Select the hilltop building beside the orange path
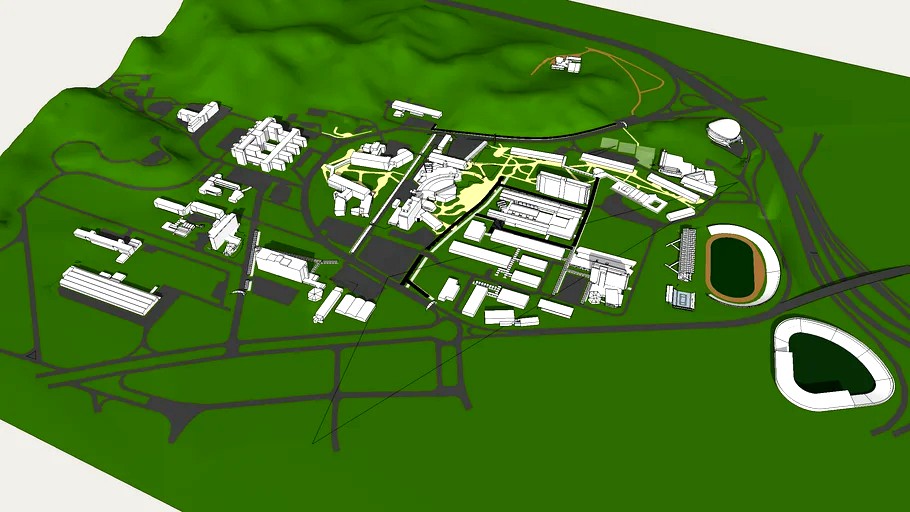The height and width of the screenshot is (512, 910). tap(566, 64)
